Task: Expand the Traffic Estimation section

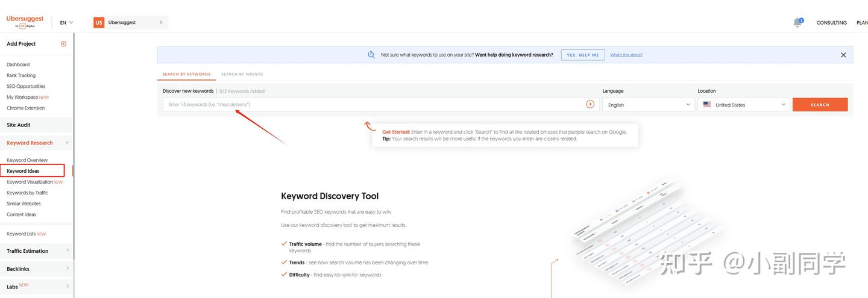Action: (68, 250)
